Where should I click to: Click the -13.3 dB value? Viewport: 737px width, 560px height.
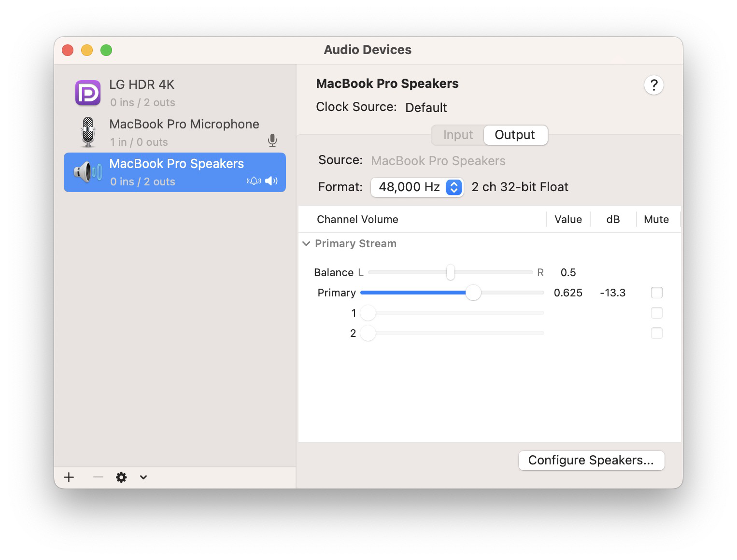click(612, 293)
